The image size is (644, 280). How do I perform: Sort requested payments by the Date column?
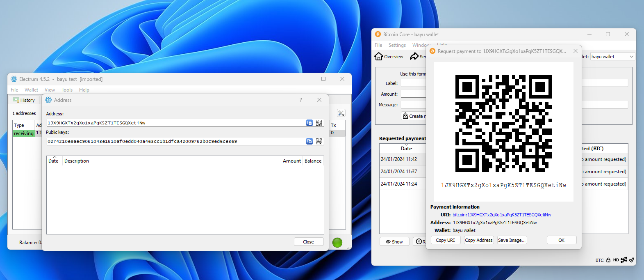pos(406,149)
